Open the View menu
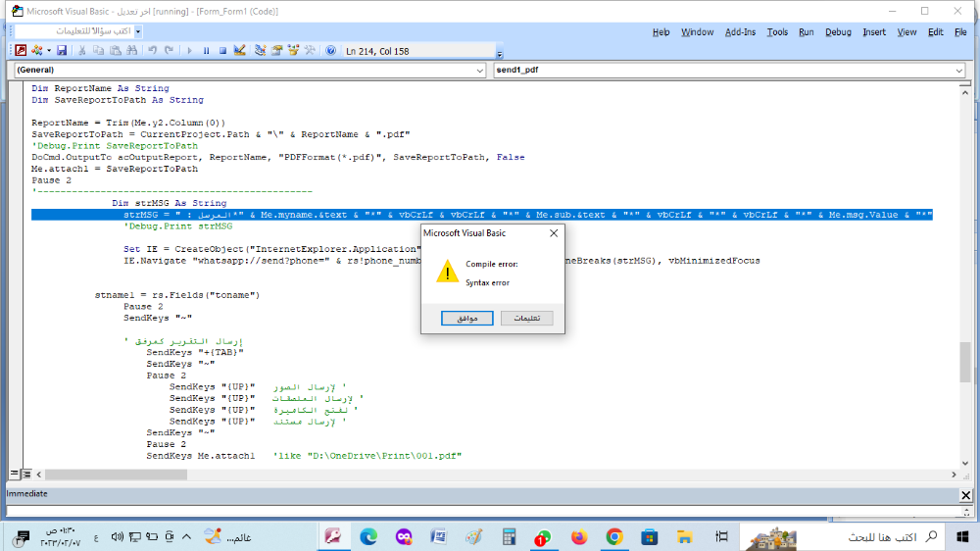The image size is (980, 551). tap(906, 32)
